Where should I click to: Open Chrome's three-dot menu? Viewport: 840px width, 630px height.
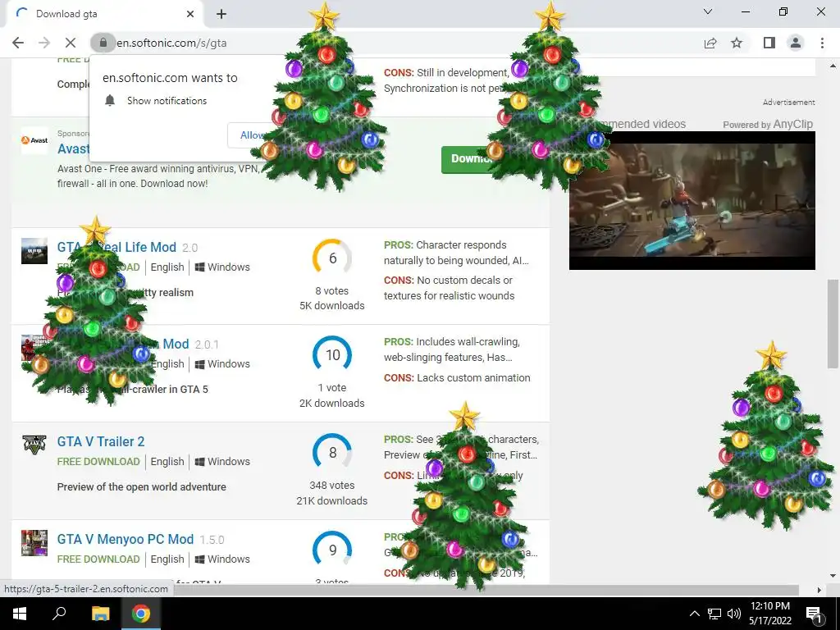(822, 43)
